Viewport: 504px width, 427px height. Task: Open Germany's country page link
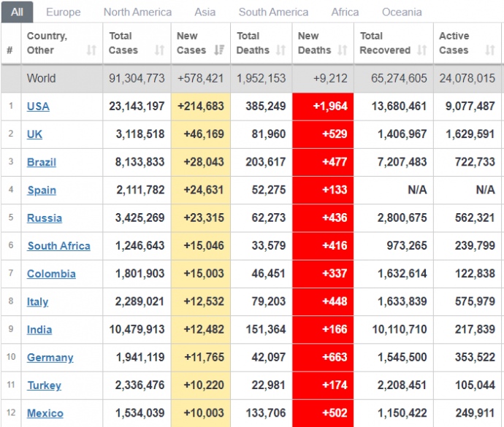50,358
